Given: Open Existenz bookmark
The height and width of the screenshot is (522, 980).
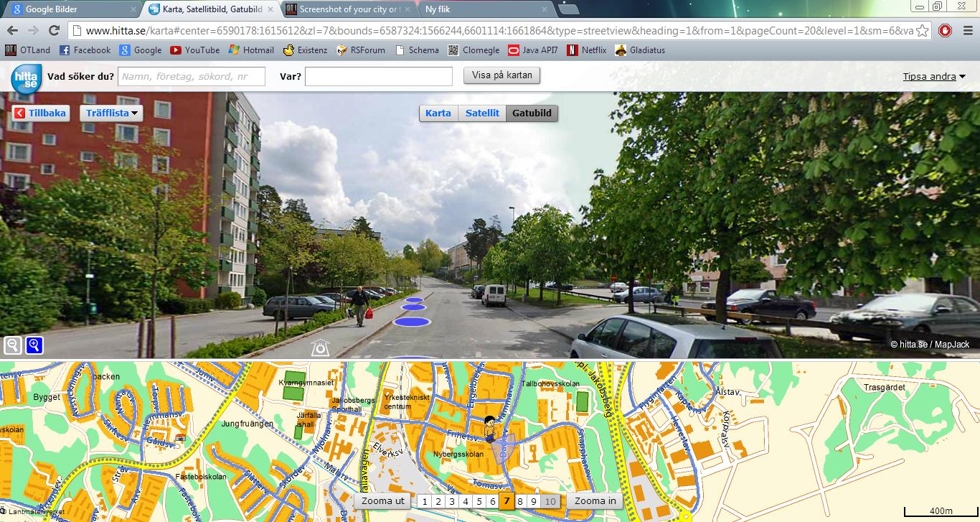Looking at the screenshot, I should click(305, 50).
